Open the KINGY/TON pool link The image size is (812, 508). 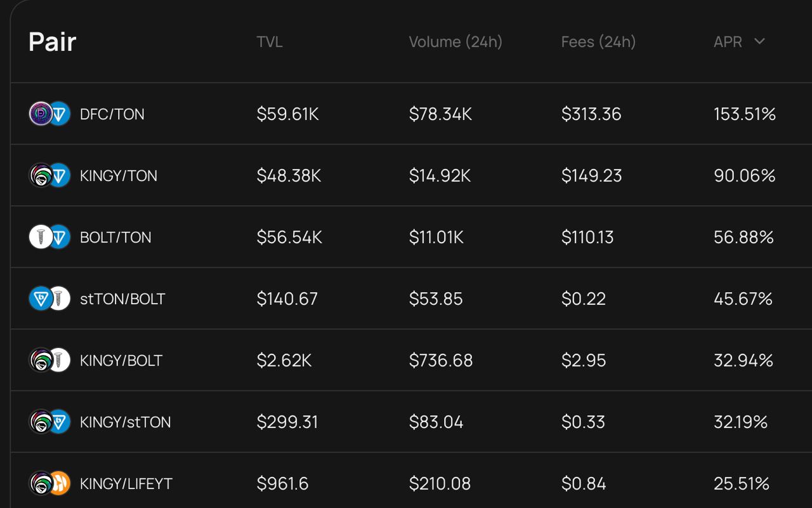119,176
